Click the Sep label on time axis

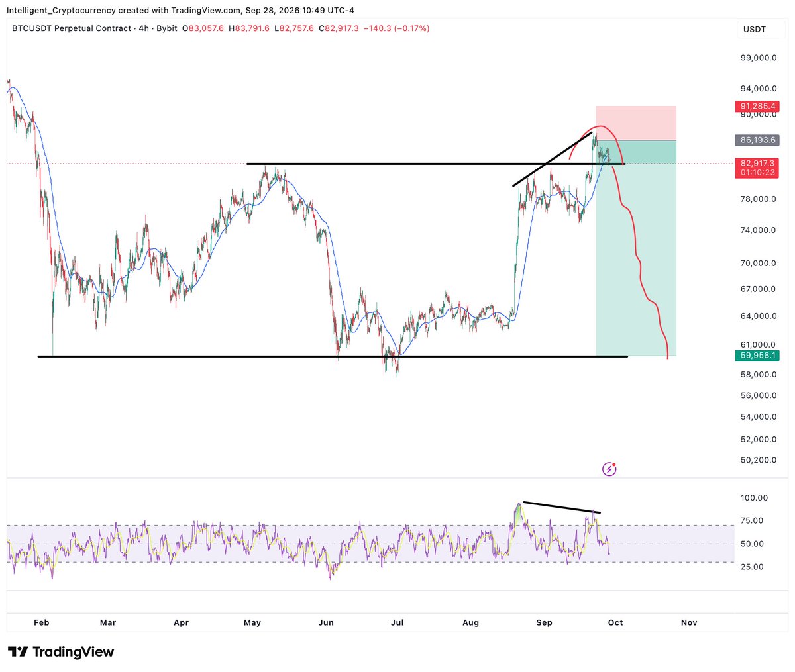(x=544, y=622)
